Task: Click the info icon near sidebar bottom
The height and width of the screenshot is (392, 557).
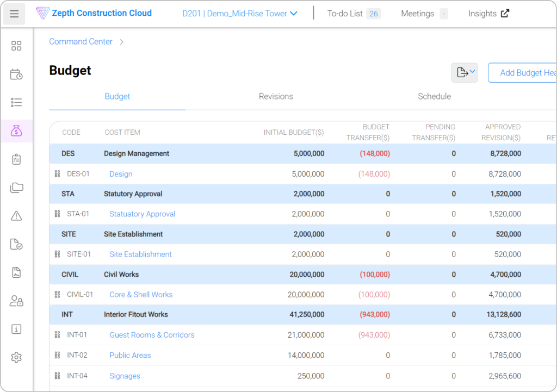Action: tap(16, 329)
